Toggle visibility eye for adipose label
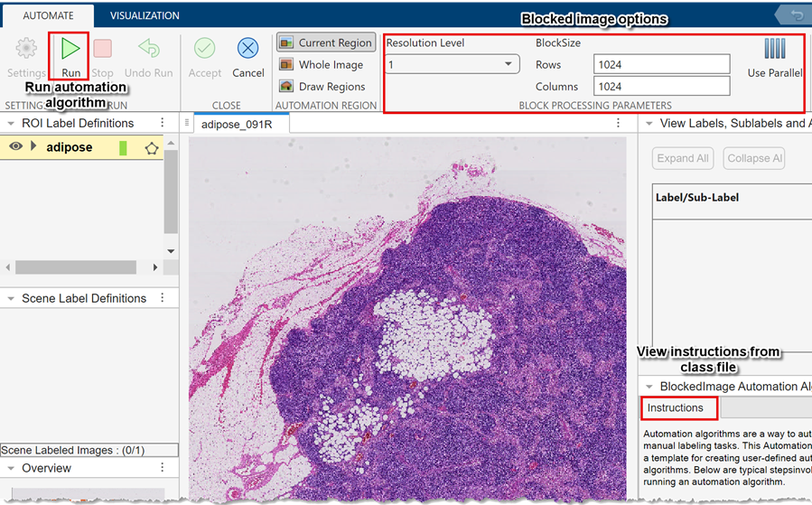 coord(16,147)
